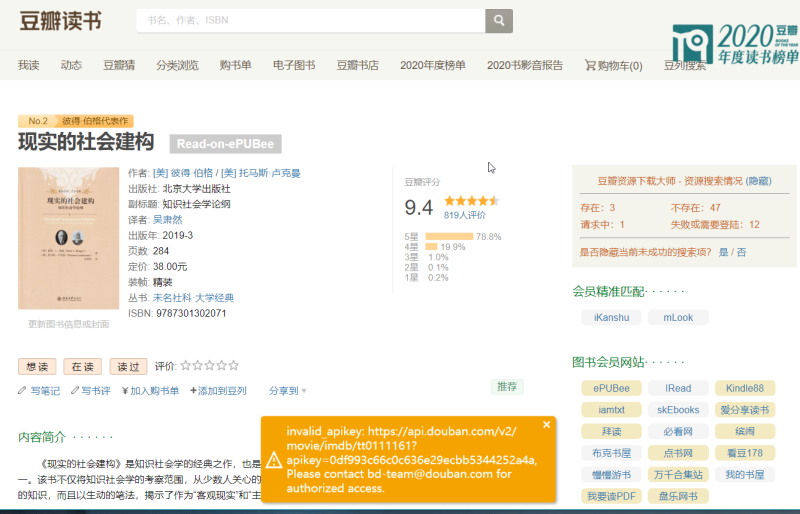Open 分类浏览 in navigation
800x514 pixels.
[177, 65]
